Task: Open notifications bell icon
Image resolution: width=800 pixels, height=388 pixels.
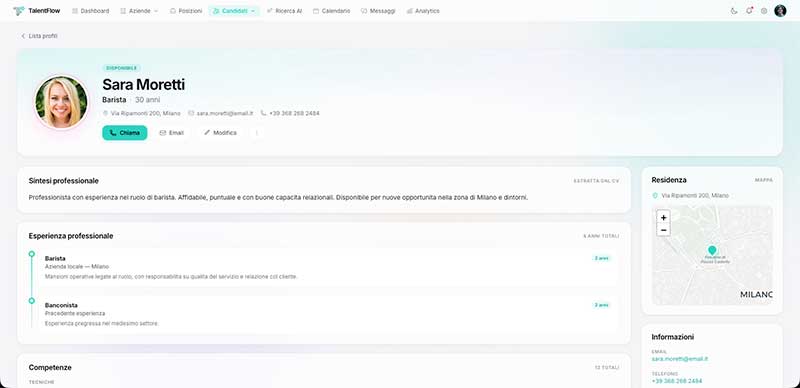Action: coord(749,11)
